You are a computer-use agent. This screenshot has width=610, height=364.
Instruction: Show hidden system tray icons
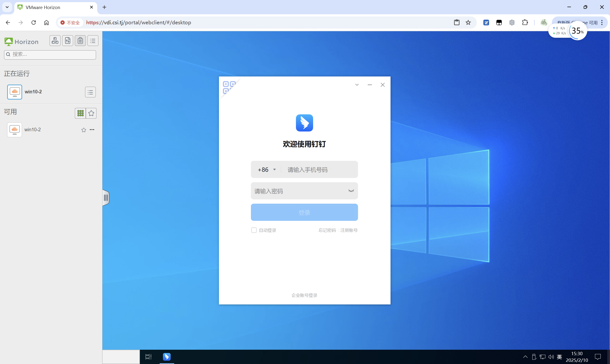(x=525, y=357)
